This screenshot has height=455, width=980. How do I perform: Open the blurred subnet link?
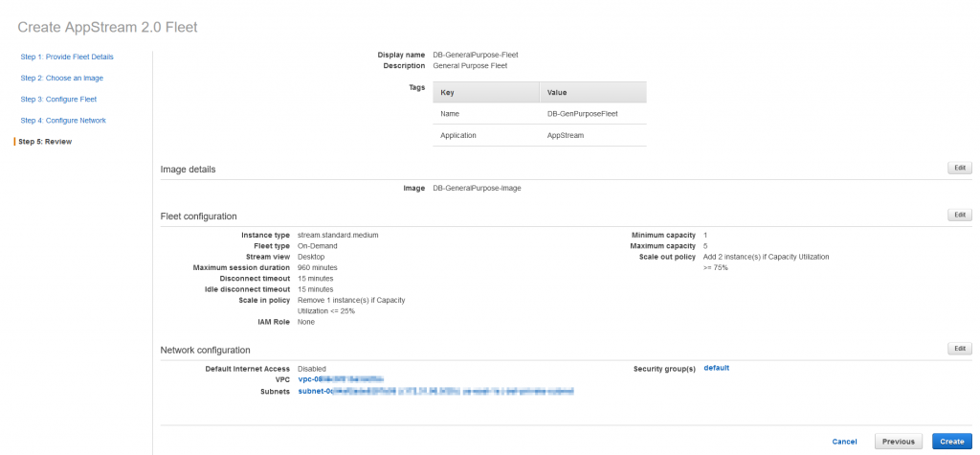click(x=435, y=391)
